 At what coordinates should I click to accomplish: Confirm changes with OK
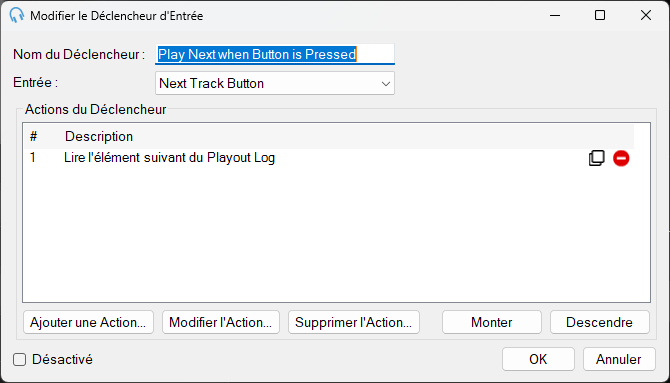[538, 359]
